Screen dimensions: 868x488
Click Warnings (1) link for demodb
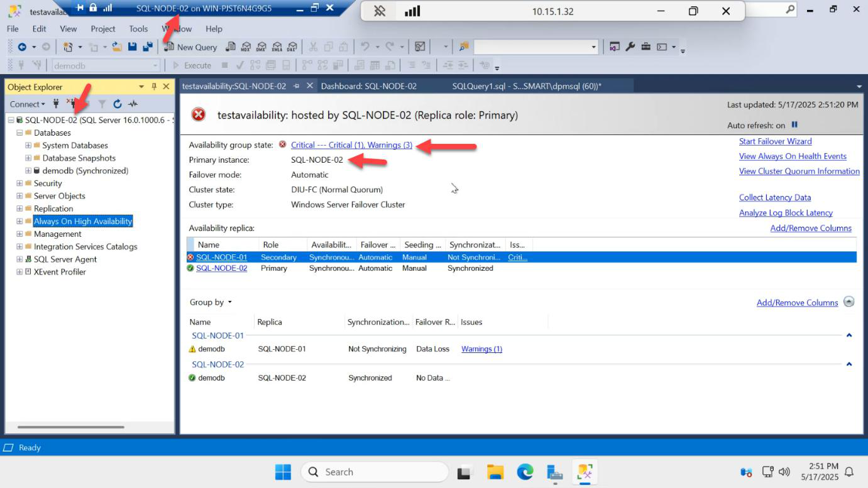[481, 349]
